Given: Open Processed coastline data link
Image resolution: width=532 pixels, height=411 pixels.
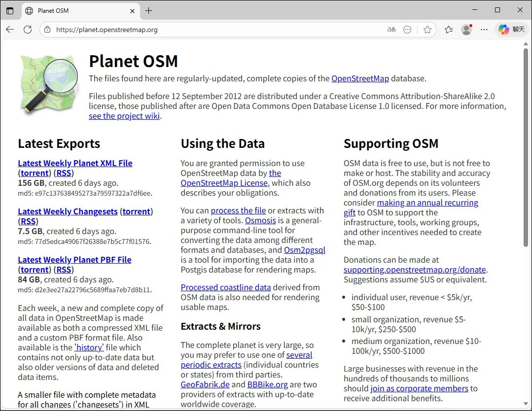Looking at the screenshot, I should (x=226, y=288).
